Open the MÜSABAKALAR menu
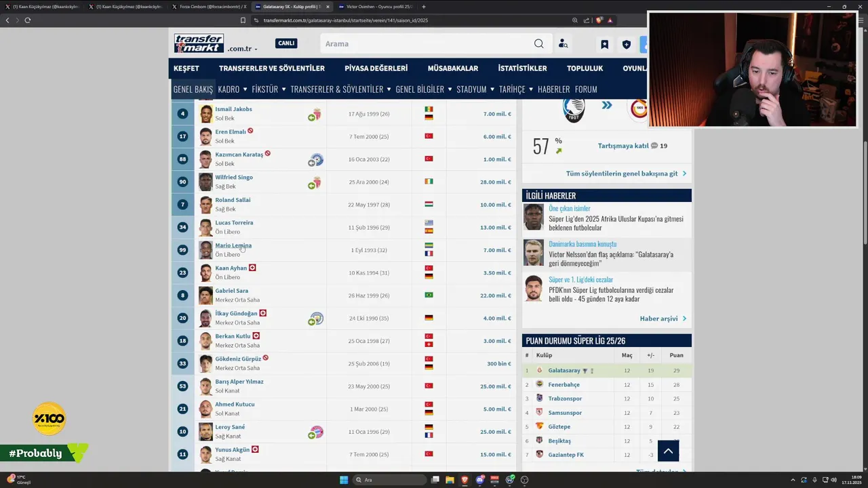 coord(453,68)
